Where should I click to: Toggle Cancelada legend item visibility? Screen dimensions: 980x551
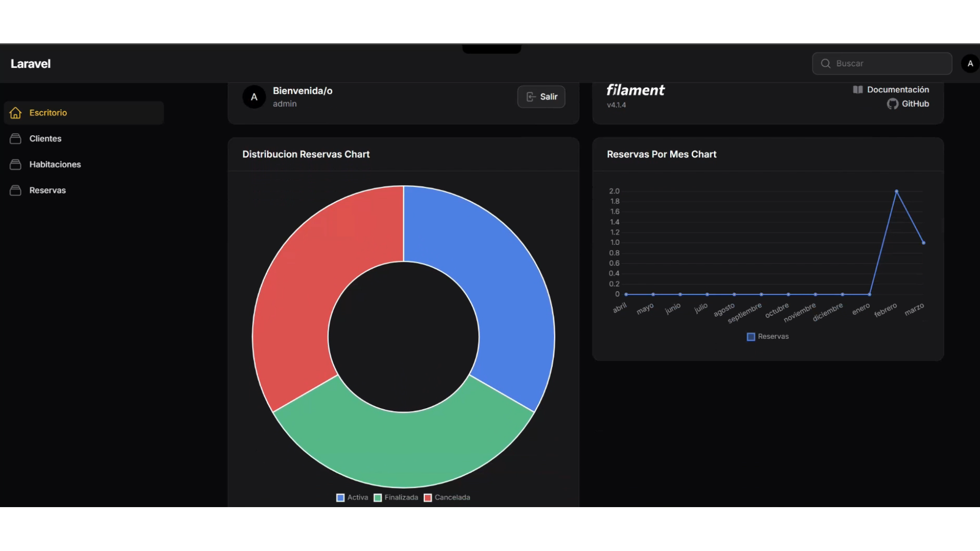coord(447,497)
